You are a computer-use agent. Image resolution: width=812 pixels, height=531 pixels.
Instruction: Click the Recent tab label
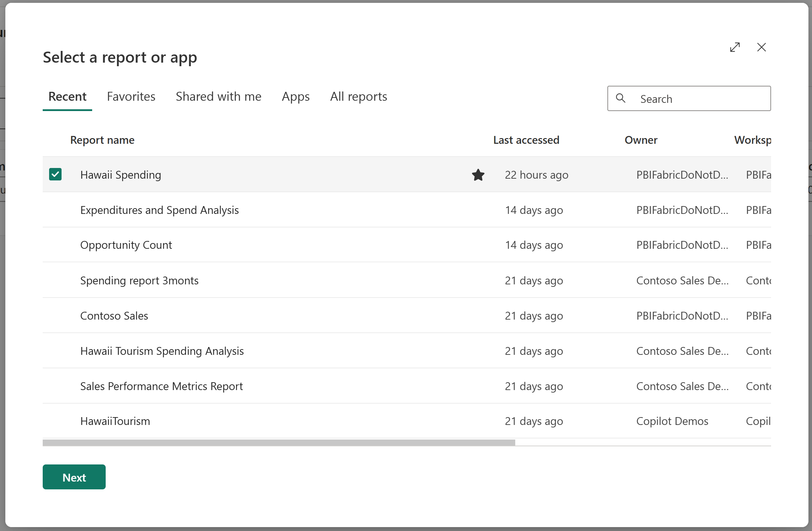click(67, 96)
